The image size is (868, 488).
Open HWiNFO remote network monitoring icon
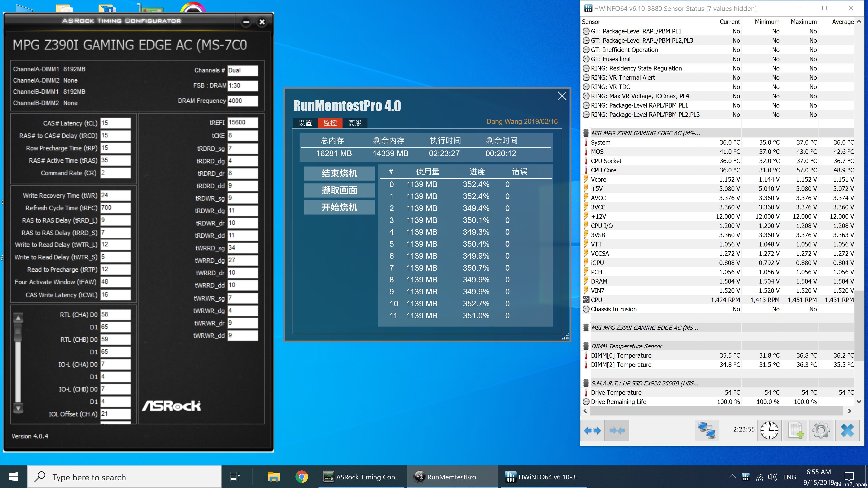(x=707, y=430)
